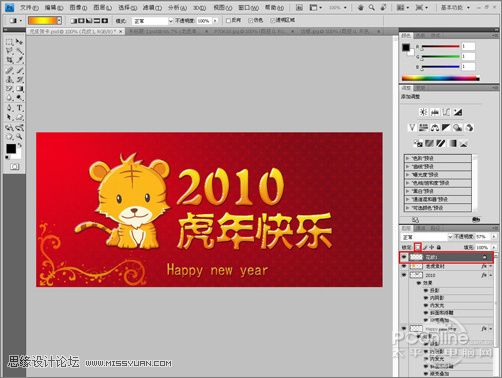Viewport: 502px width, 378px height.
Task: Select the Eraser tool
Action: point(9,89)
